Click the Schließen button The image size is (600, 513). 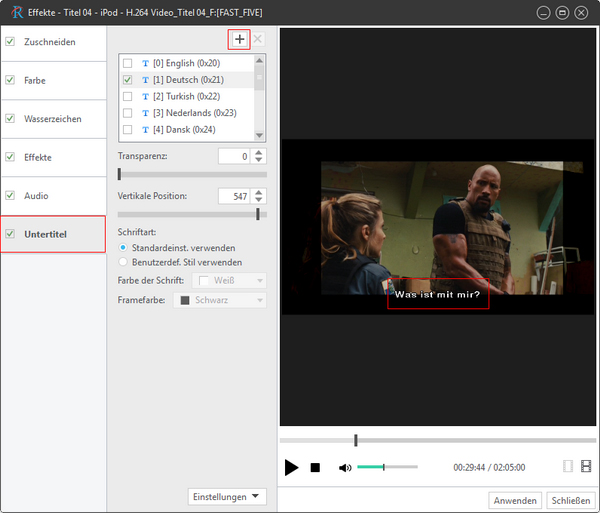pos(571,500)
